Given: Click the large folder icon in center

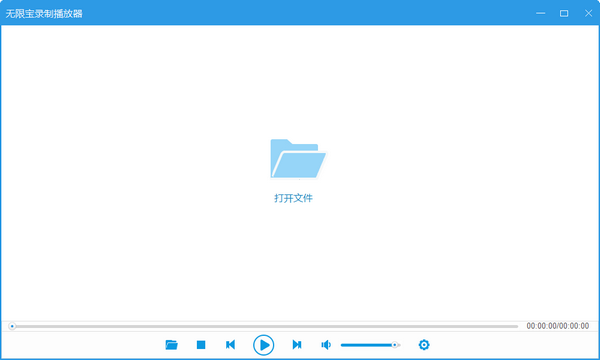Looking at the screenshot, I should coord(298,159).
